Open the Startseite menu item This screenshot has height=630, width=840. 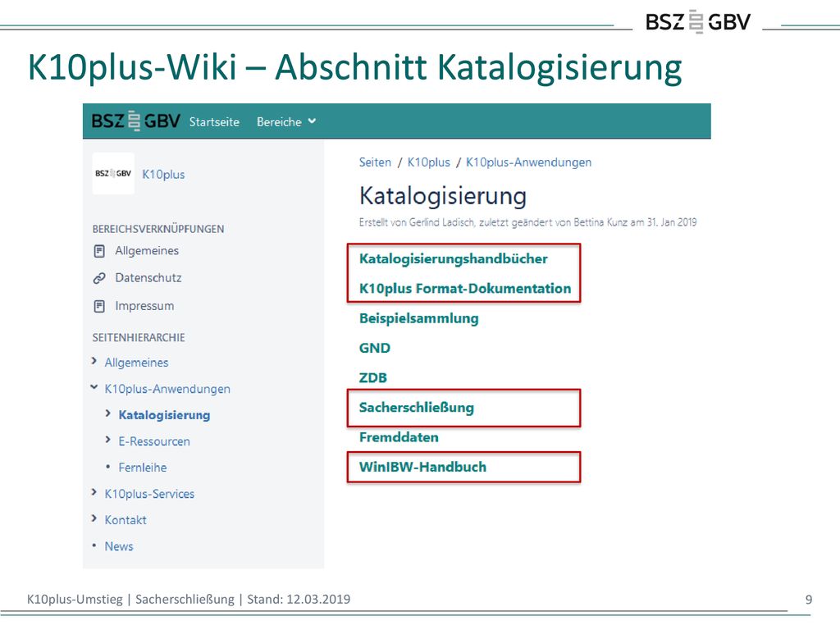[214, 122]
